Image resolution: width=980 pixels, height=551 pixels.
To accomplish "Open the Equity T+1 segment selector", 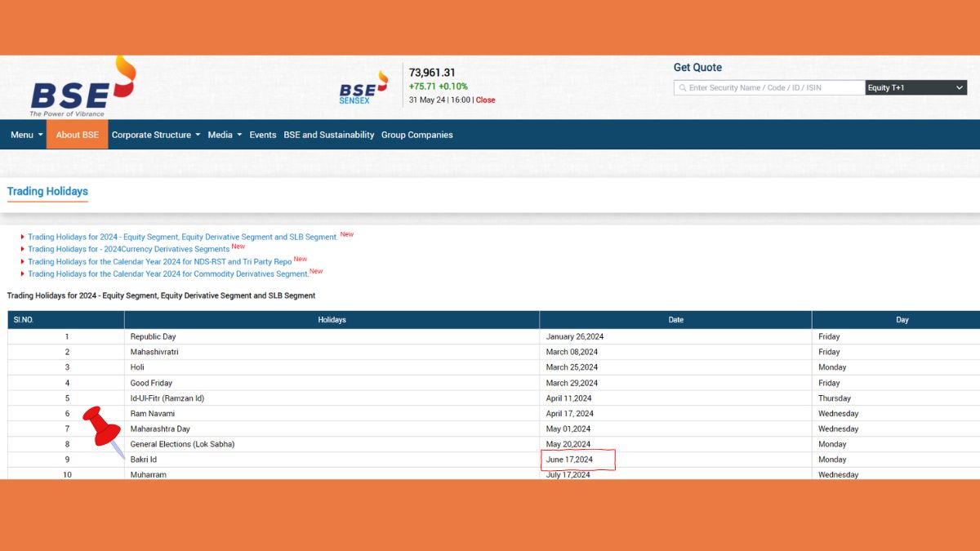I will (915, 88).
